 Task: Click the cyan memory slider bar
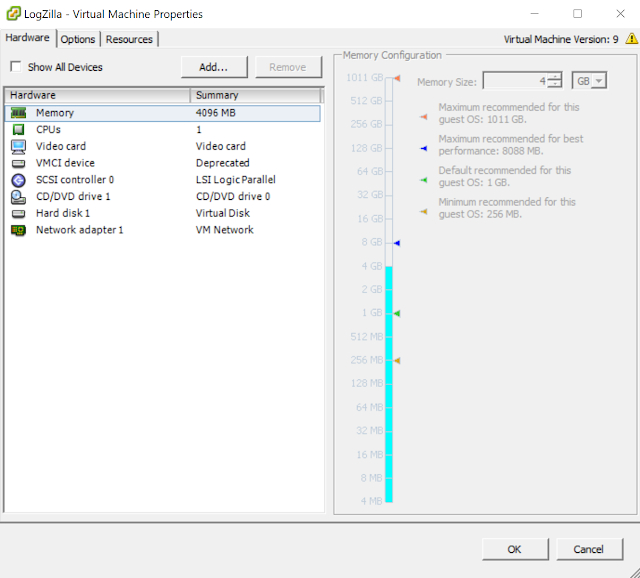389,384
